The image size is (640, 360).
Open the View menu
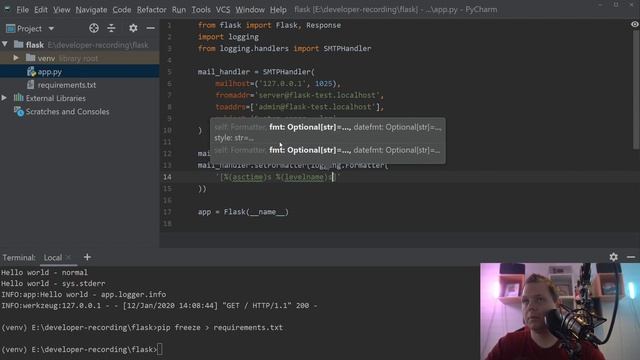tap(62, 9)
